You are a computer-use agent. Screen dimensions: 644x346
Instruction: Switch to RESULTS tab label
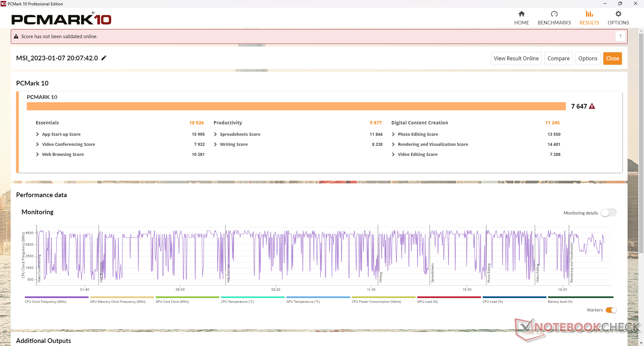pos(589,23)
